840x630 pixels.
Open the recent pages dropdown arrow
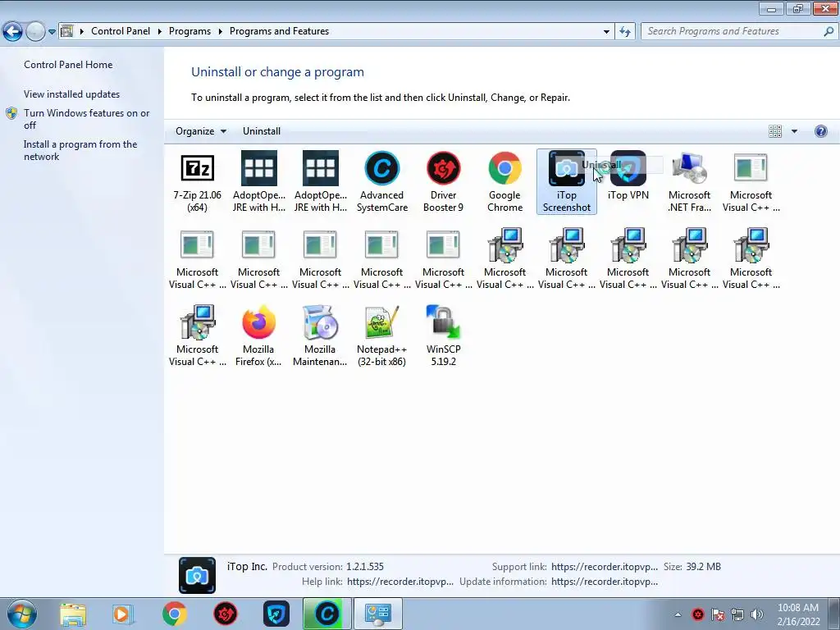52,32
